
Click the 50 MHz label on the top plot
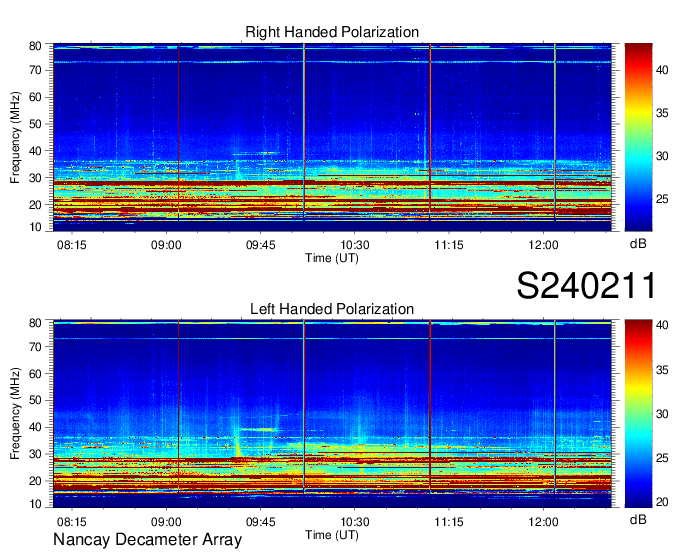(x=35, y=124)
